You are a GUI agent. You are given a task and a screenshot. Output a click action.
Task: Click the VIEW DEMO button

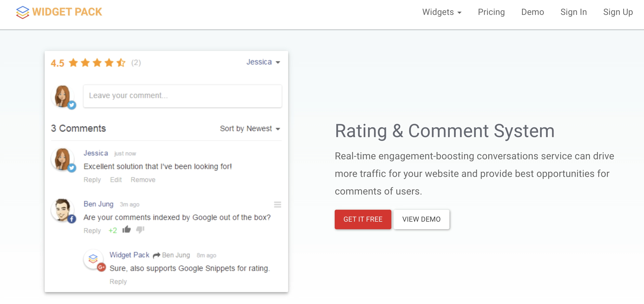421,219
